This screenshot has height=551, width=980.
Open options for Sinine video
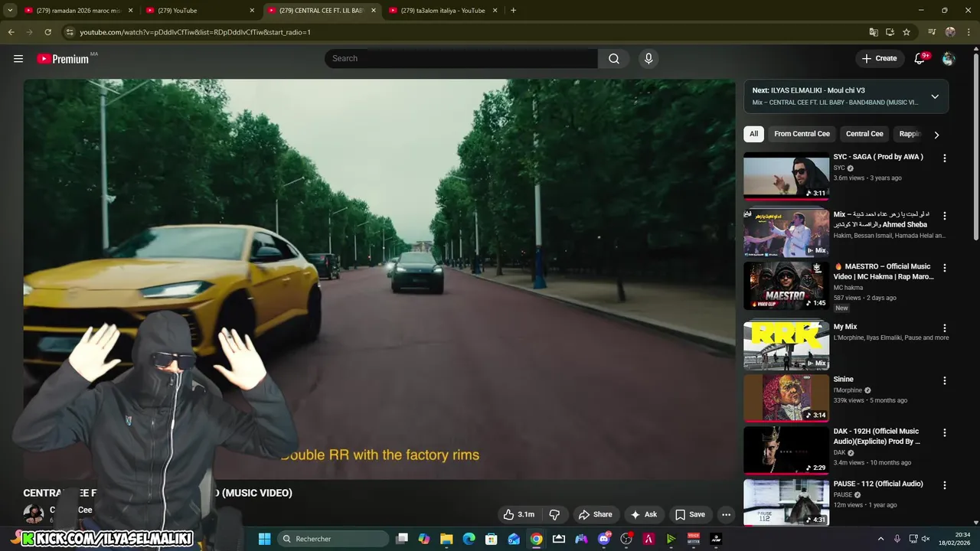[x=944, y=380]
